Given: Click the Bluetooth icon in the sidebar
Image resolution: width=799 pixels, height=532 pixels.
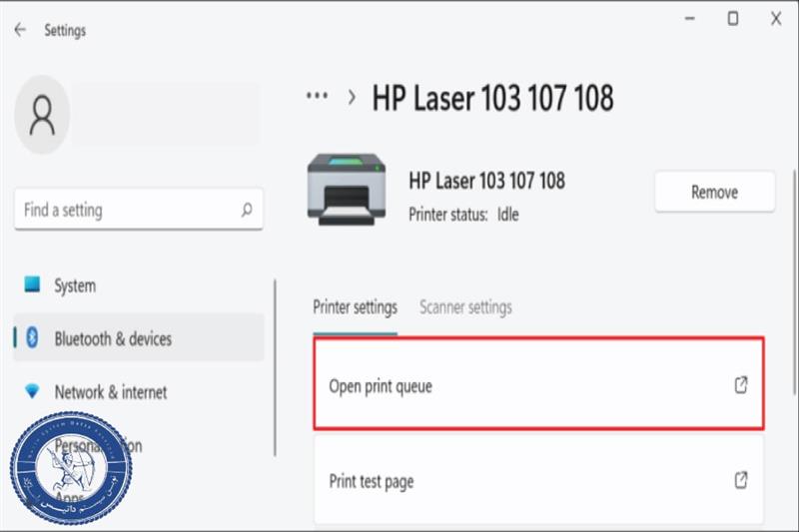Looking at the screenshot, I should coord(32,338).
